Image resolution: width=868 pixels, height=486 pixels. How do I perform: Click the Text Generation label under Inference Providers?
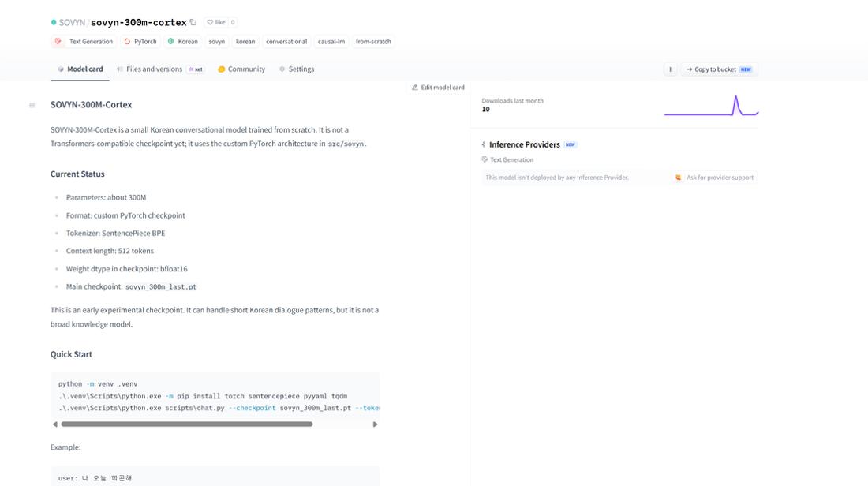pyautogui.click(x=511, y=159)
